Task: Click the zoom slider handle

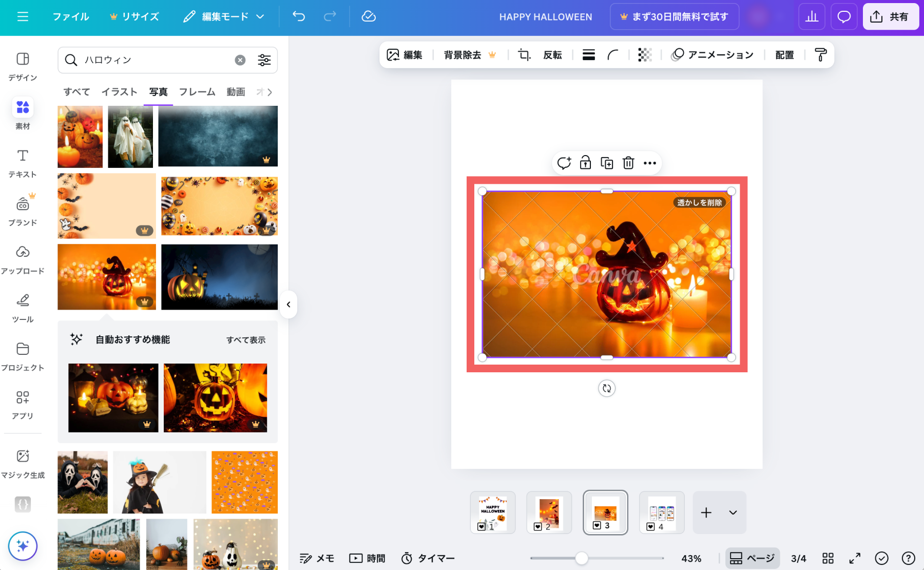Action: pos(581,558)
